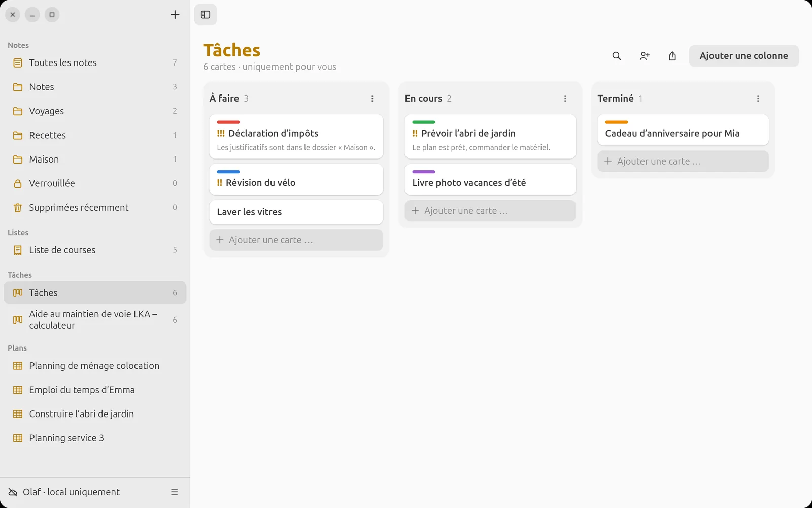Click the cloud-off sync icon beside Olaf
This screenshot has width=812, height=508.
coord(13,492)
